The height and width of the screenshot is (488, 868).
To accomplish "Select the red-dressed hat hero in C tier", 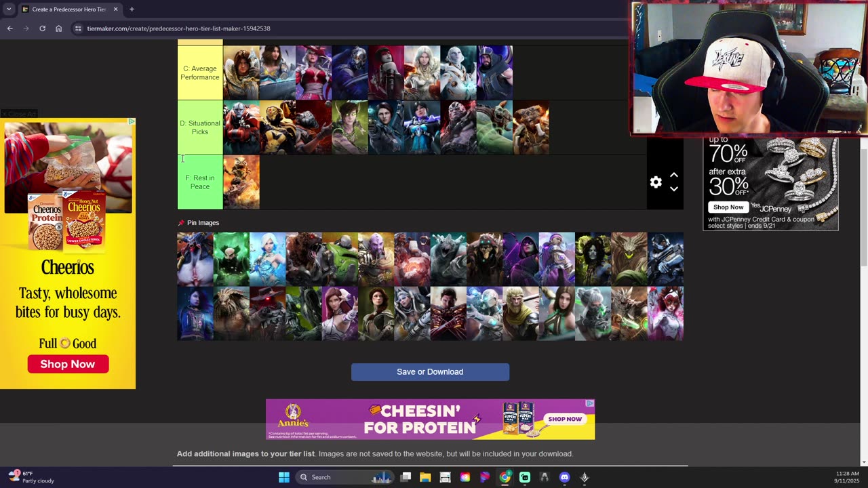I will coord(314,73).
